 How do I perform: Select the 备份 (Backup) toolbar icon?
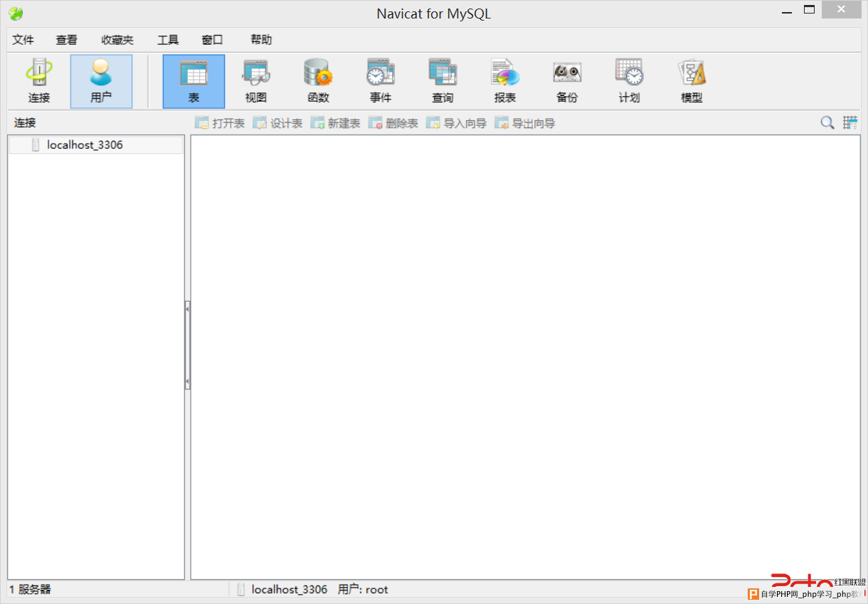(567, 81)
